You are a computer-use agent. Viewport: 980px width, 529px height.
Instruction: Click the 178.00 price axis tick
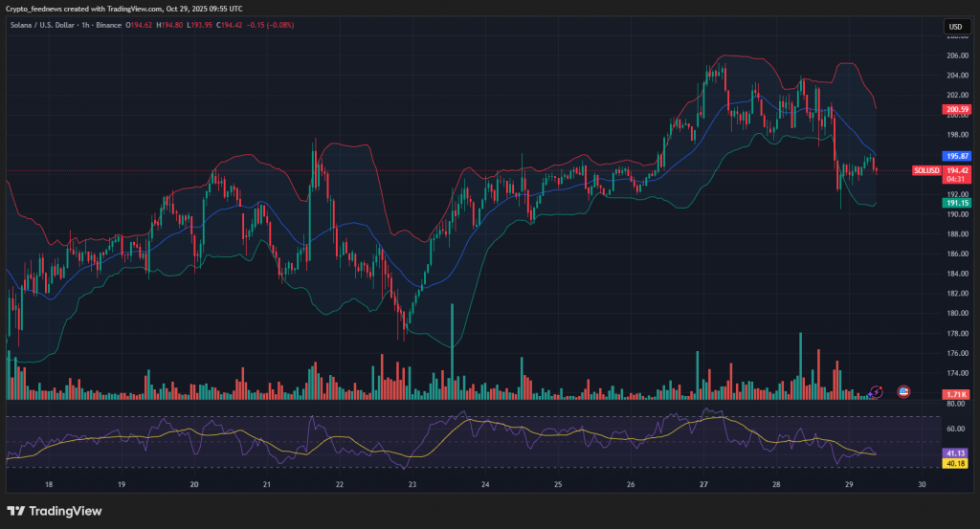tap(957, 334)
